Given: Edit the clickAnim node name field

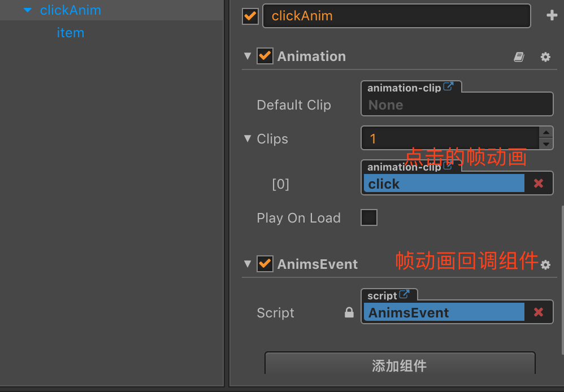Looking at the screenshot, I should coord(396,16).
